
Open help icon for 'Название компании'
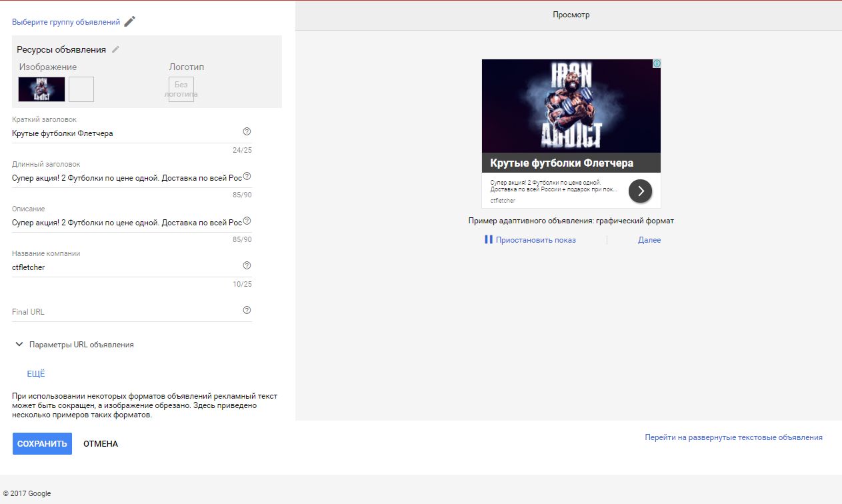[x=247, y=265]
